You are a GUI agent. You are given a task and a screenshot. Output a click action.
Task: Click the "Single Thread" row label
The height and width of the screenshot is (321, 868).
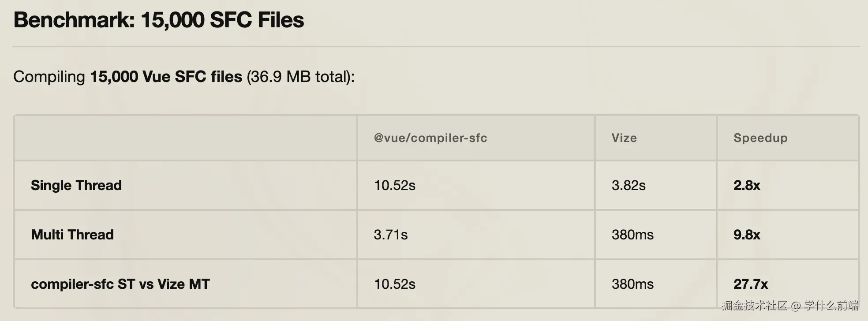[76, 185]
